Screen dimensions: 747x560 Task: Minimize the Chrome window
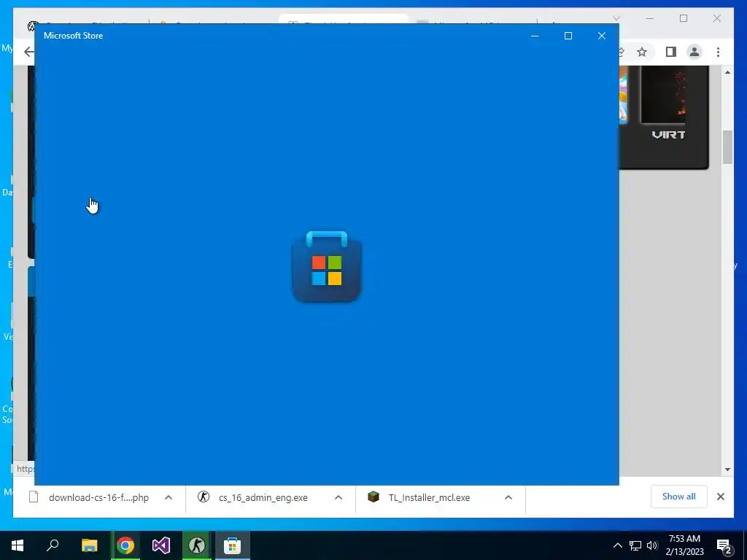[650, 18]
